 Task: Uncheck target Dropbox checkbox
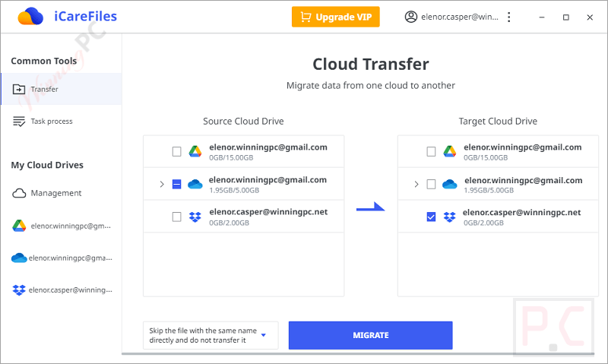tap(431, 217)
